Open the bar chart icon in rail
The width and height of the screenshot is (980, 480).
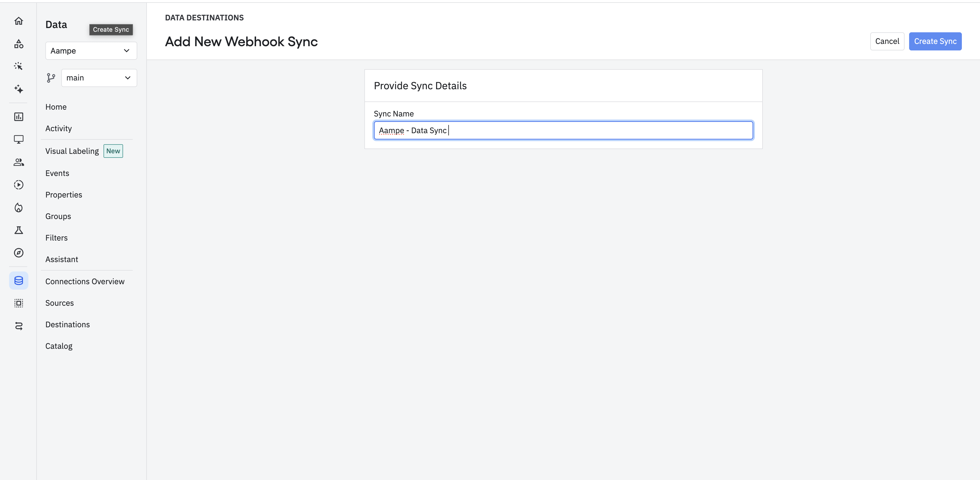(x=19, y=117)
